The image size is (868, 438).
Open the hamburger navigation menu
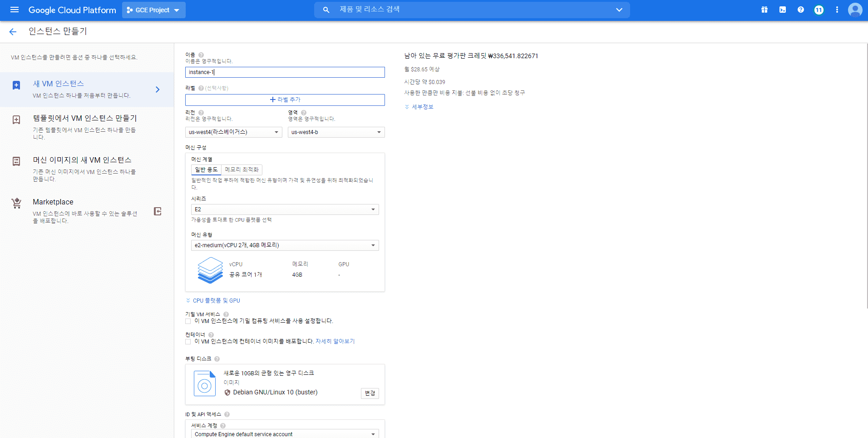(x=15, y=10)
